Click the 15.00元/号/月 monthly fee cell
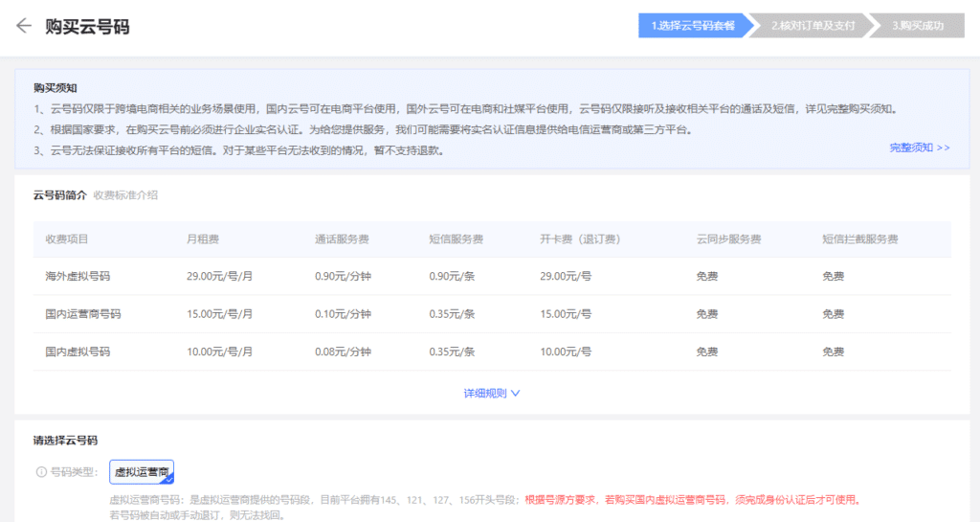 219,314
